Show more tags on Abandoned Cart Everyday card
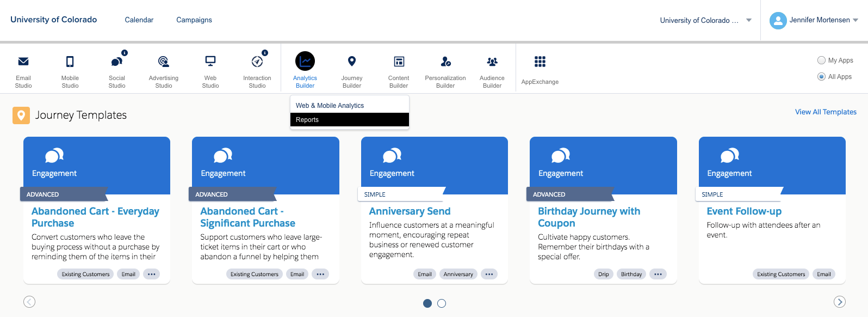This screenshot has height=317, width=868. (x=152, y=274)
